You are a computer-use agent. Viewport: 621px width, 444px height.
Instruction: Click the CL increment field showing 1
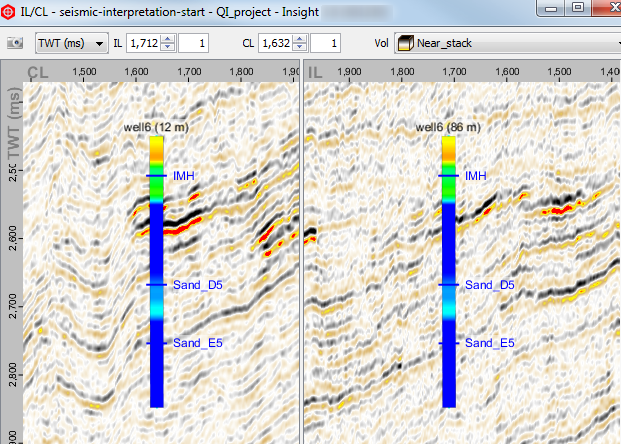326,43
